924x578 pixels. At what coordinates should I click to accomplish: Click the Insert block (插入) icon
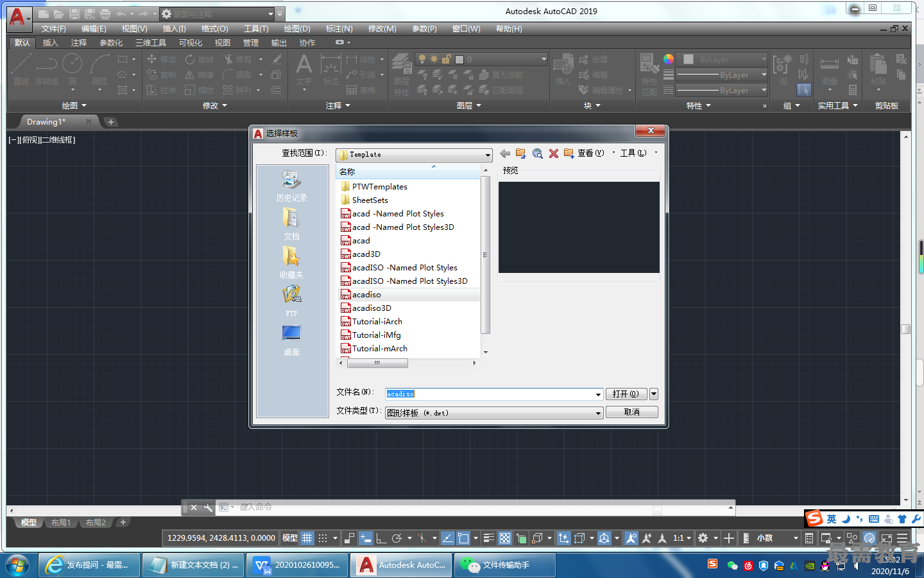pos(563,69)
